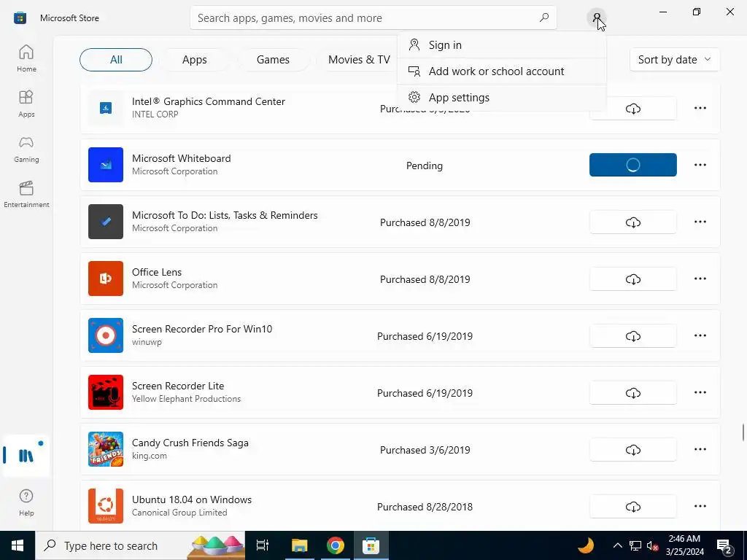This screenshot has height=560, width=747.
Task: Filter library by Games
Action: pos(273,60)
